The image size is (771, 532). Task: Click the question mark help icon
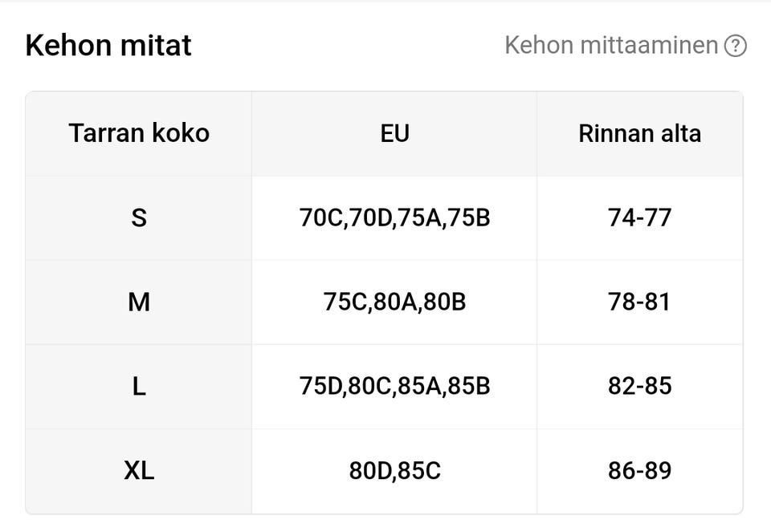click(x=735, y=46)
